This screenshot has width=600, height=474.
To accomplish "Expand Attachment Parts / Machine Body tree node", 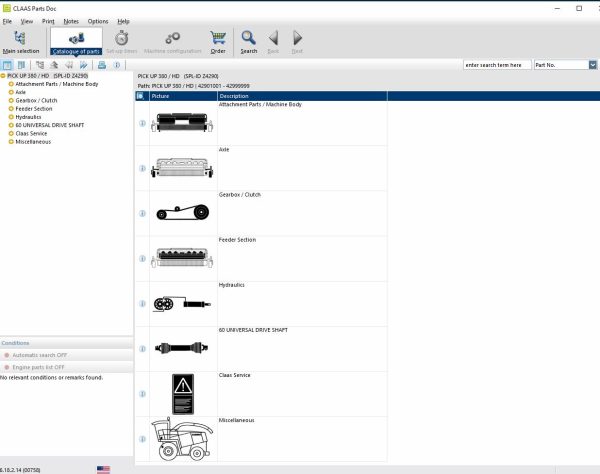I will 11,84.
